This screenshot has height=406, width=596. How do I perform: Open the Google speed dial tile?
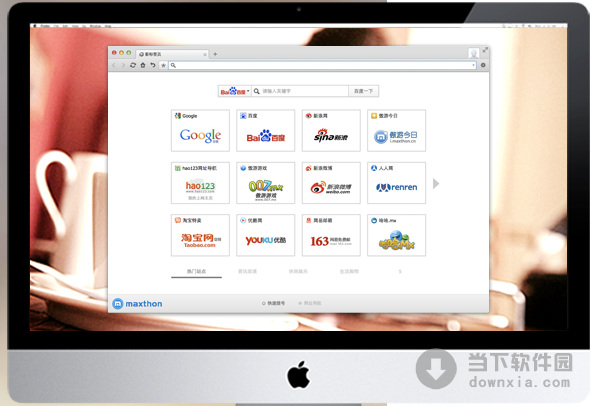[x=200, y=130]
